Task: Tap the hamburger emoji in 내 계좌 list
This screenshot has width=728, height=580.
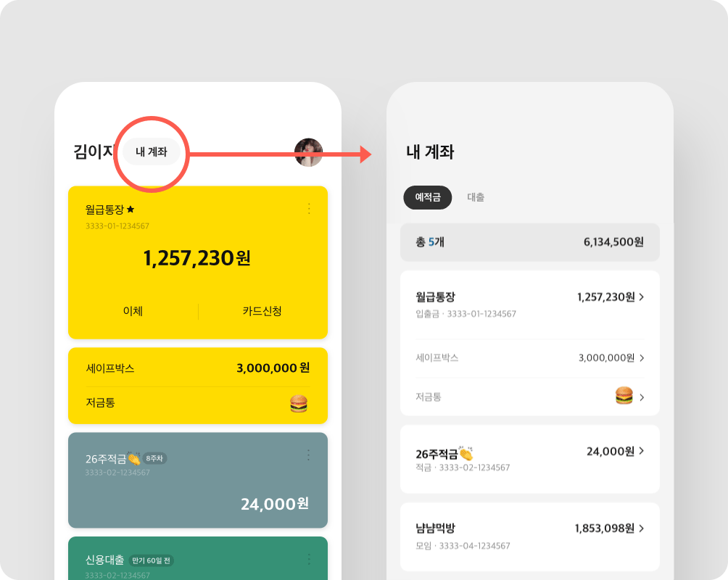Action: click(624, 396)
